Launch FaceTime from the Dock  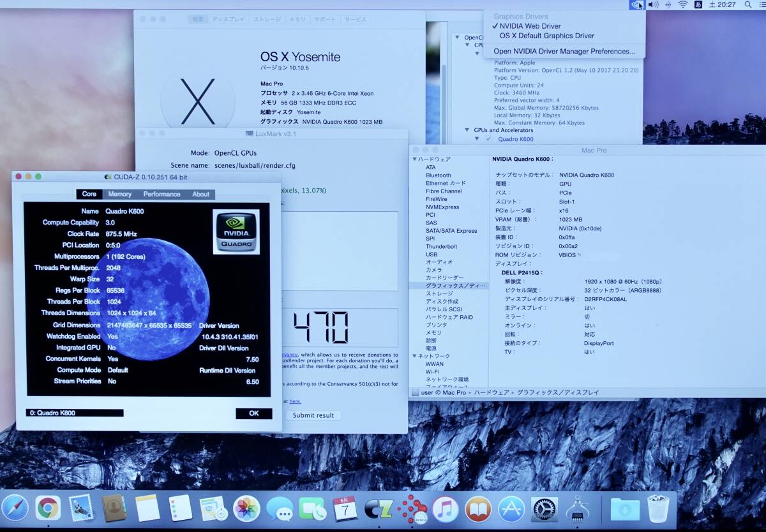pos(312,508)
